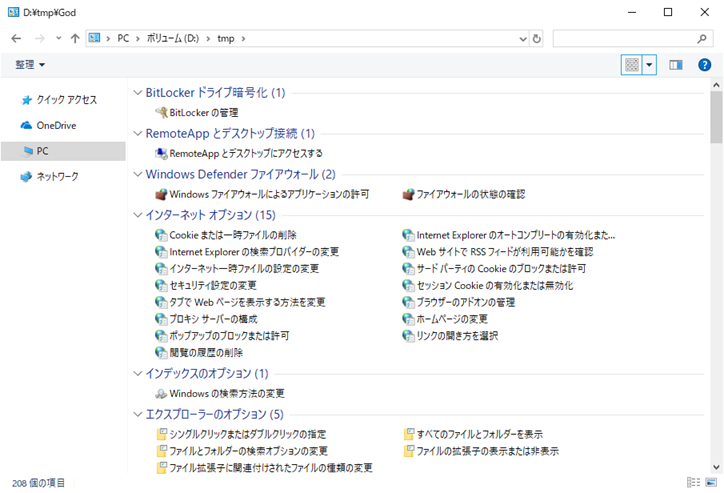Collapse the BitLocker ドライブ暗号化 group
This screenshot has width=724, height=493.
138,92
